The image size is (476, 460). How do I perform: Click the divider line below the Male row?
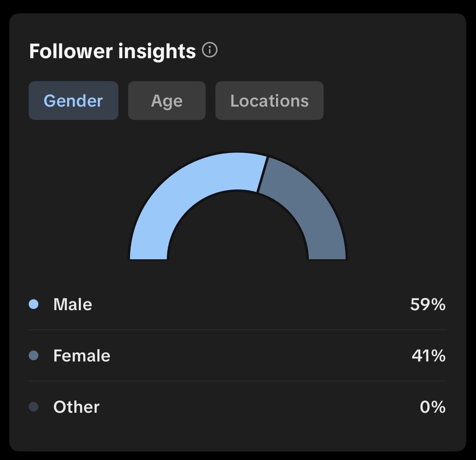click(x=238, y=330)
